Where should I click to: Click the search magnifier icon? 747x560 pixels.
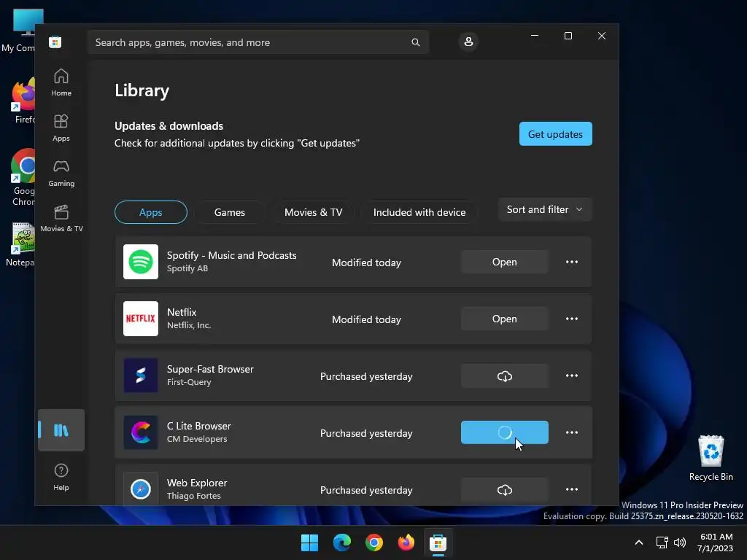[x=415, y=42]
